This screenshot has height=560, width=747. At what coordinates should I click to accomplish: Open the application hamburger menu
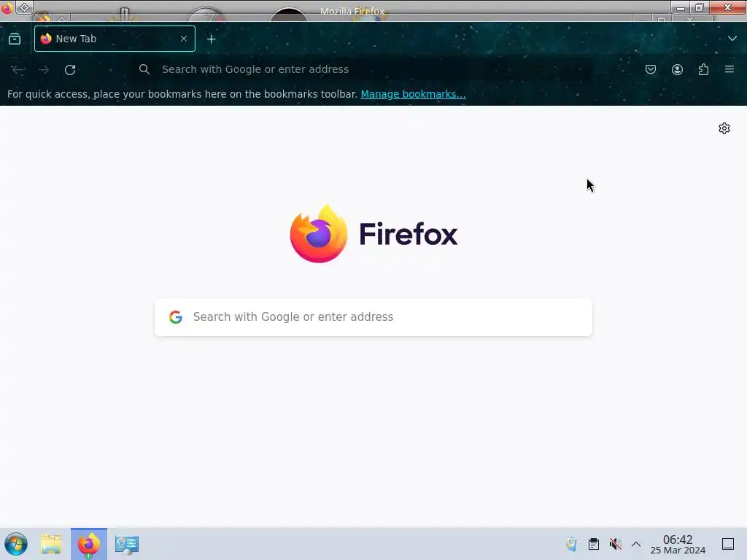pos(729,69)
